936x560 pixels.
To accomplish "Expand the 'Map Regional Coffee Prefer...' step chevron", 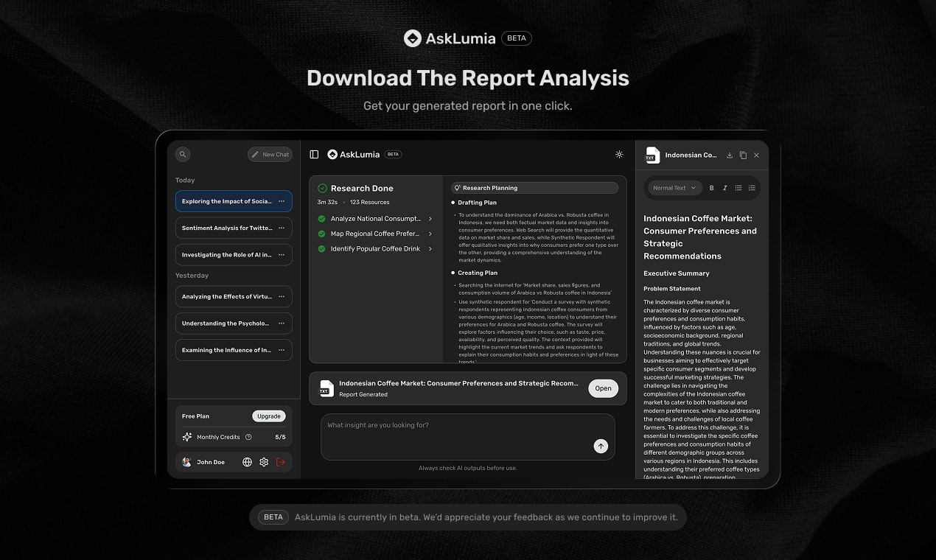I will [430, 234].
